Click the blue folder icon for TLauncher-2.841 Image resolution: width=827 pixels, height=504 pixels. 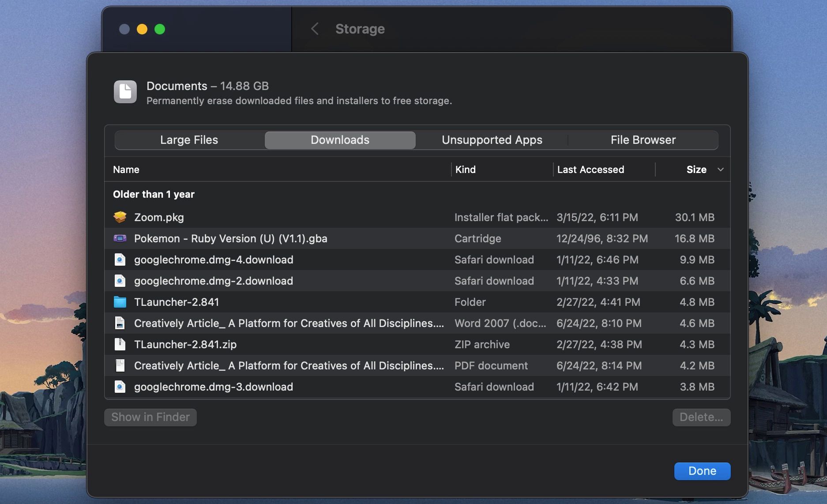(120, 302)
